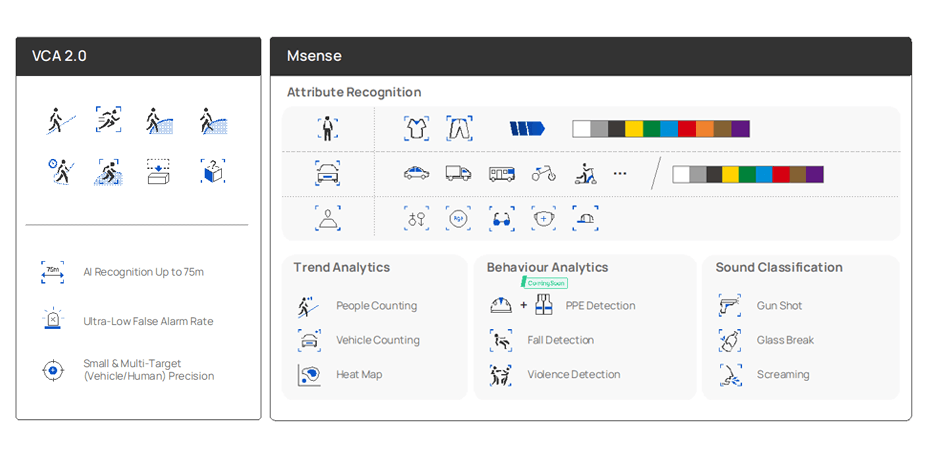Click the Violence Detection label
930x450 pixels.
(x=573, y=375)
